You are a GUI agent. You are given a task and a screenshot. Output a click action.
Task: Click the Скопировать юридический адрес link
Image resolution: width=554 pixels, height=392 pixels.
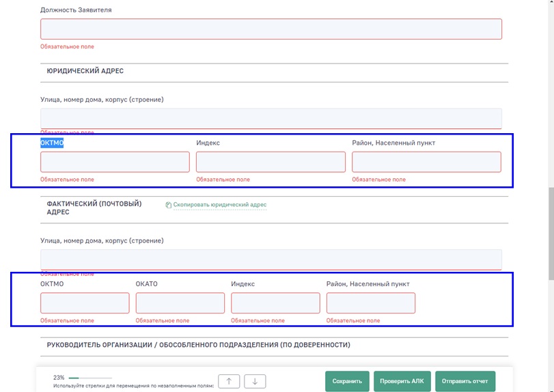219,205
